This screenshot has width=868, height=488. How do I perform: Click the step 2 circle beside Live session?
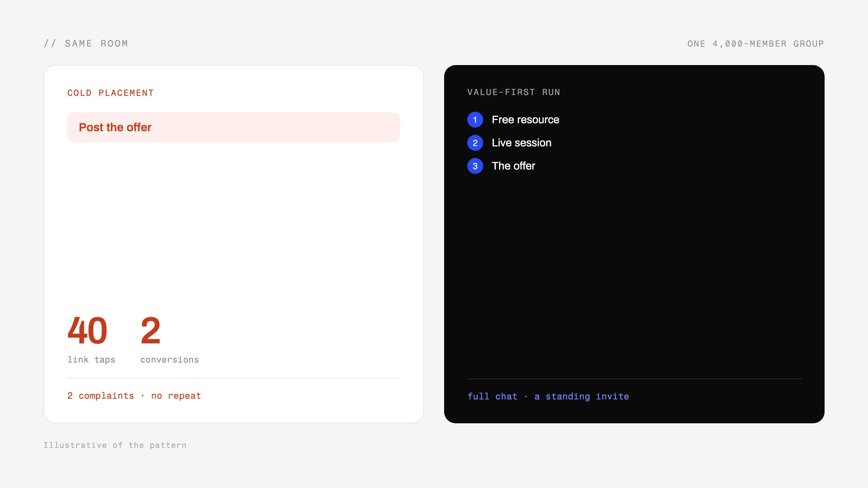(475, 143)
